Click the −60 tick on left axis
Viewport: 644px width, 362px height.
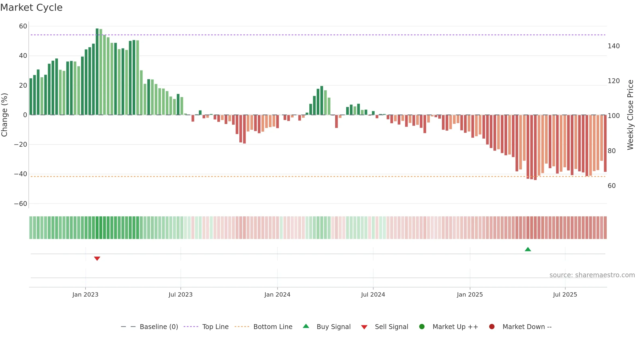tap(21, 204)
